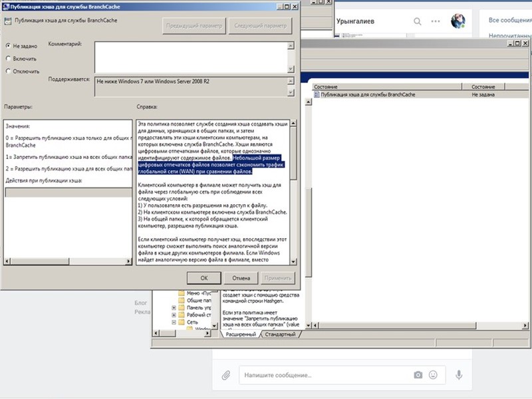
Task: Select the «Не задана» state cell
Action: tap(483, 94)
